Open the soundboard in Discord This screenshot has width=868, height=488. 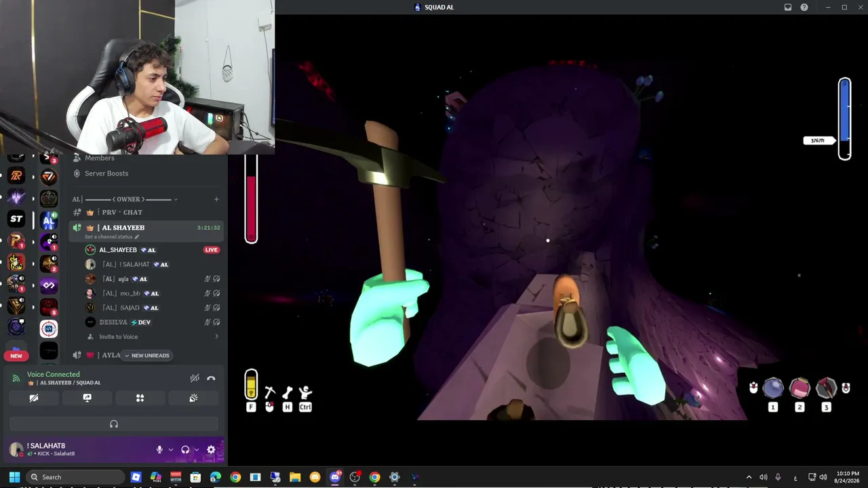[193, 398]
